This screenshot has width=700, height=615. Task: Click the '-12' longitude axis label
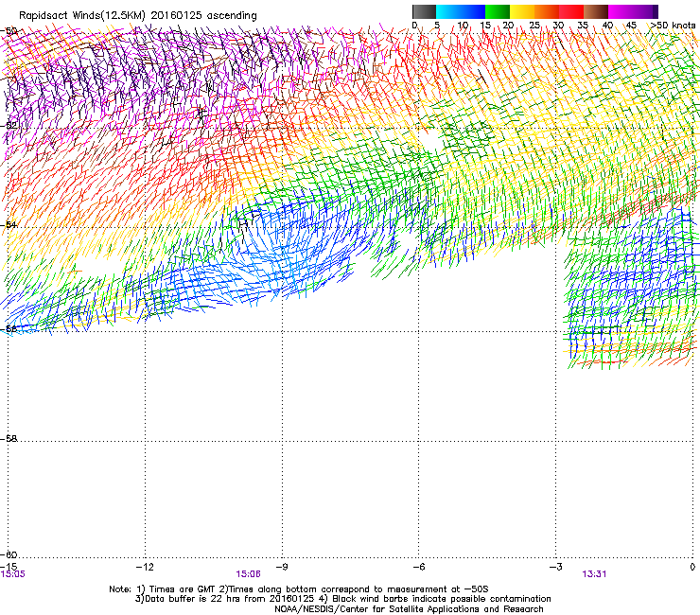click(x=145, y=567)
